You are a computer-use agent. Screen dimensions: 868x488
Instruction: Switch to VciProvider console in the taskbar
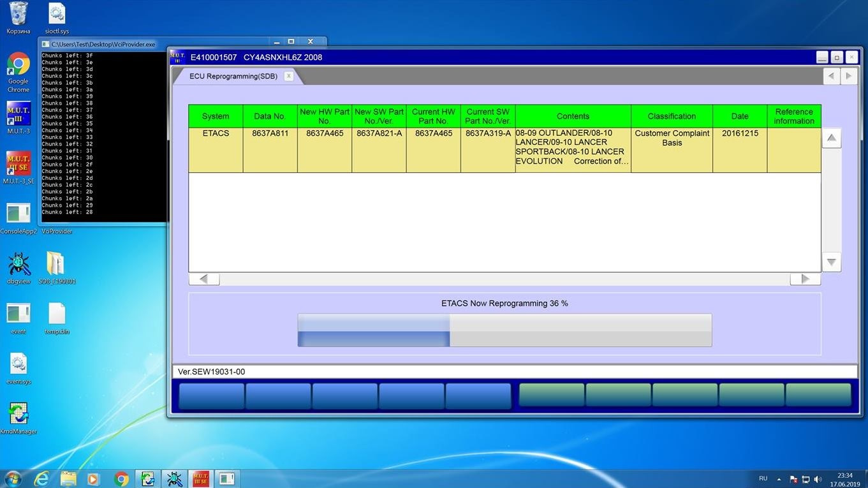[227, 478]
